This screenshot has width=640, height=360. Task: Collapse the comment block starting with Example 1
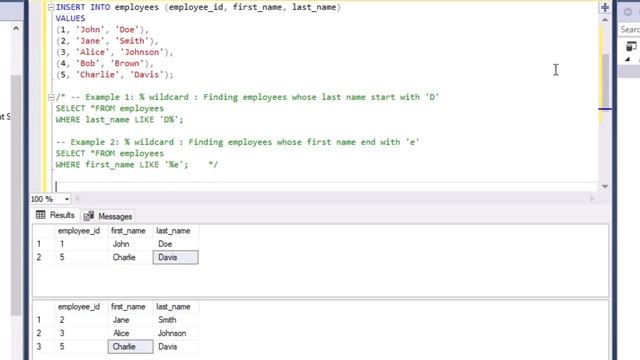pos(51,97)
